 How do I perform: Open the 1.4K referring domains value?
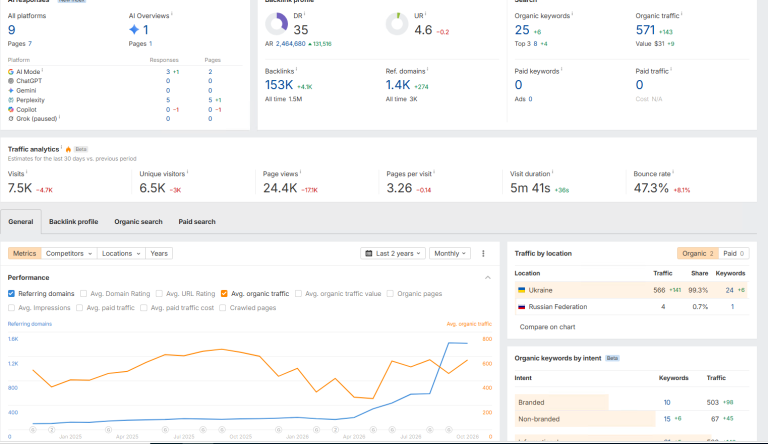398,85
